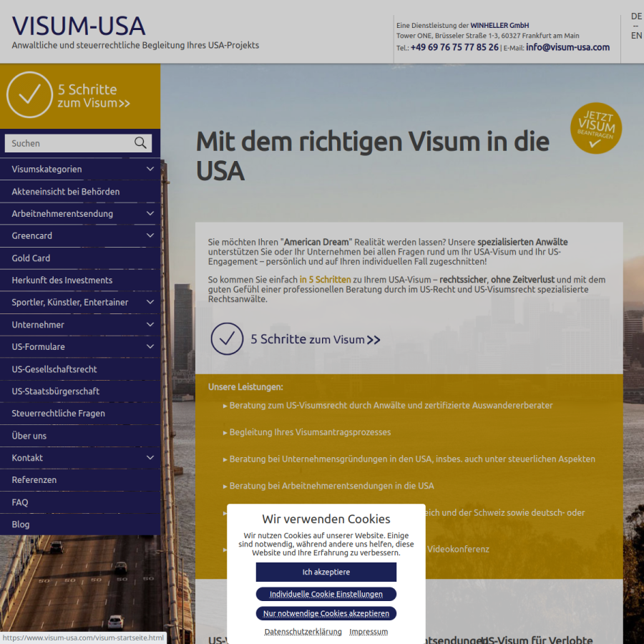Open Akteneinsicht bei Behörden menu item
Screen dimensions: 644x644
pyautogui.click(x=80, y=191)
